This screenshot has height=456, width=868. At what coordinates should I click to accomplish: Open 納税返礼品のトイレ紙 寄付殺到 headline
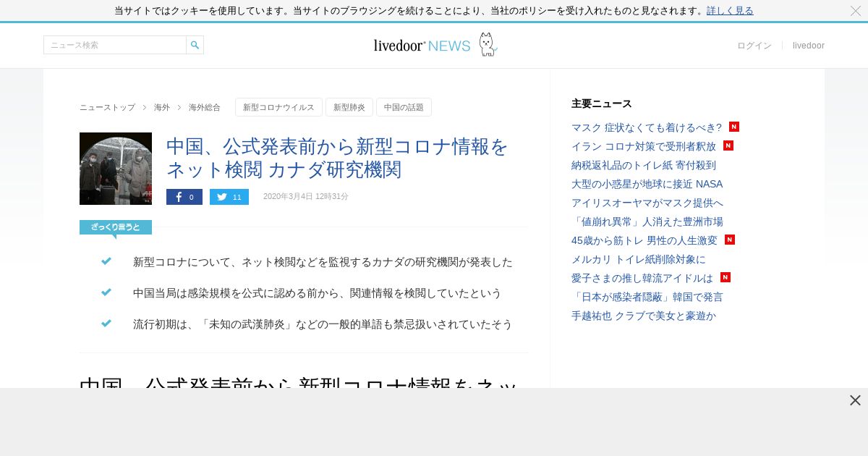click(644, 165)
